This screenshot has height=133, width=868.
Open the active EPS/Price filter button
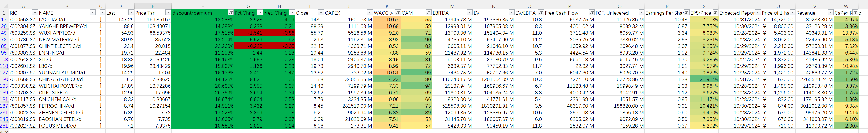715,13
